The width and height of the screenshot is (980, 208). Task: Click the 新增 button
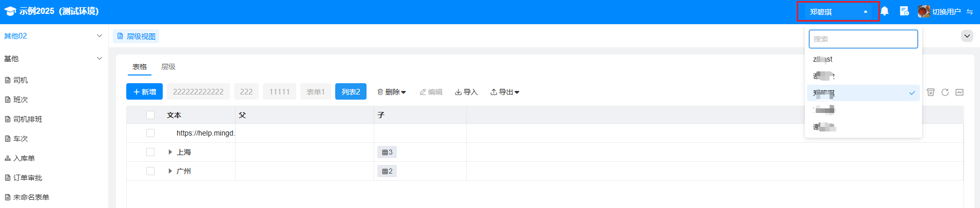click(x=145, y=92)
